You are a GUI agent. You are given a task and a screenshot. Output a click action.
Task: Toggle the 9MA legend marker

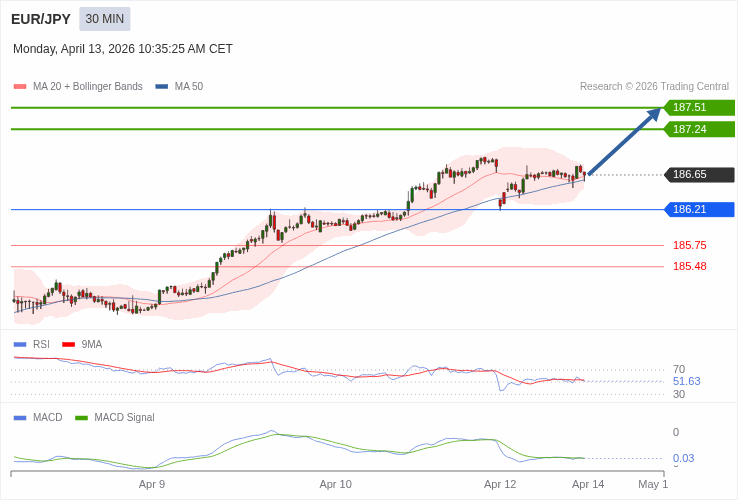[x=68, y=344]
